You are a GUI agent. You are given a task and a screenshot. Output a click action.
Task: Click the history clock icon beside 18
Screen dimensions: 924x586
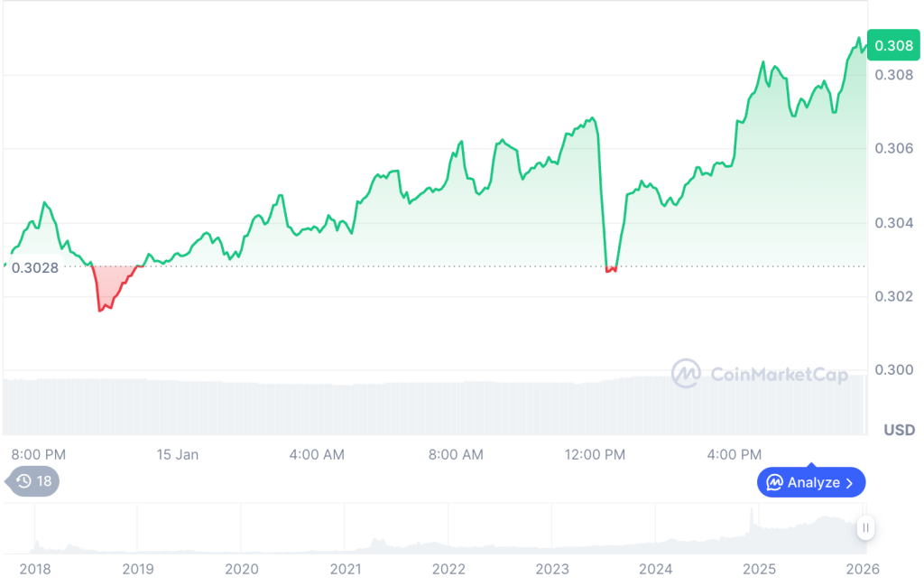pos(24,481)
